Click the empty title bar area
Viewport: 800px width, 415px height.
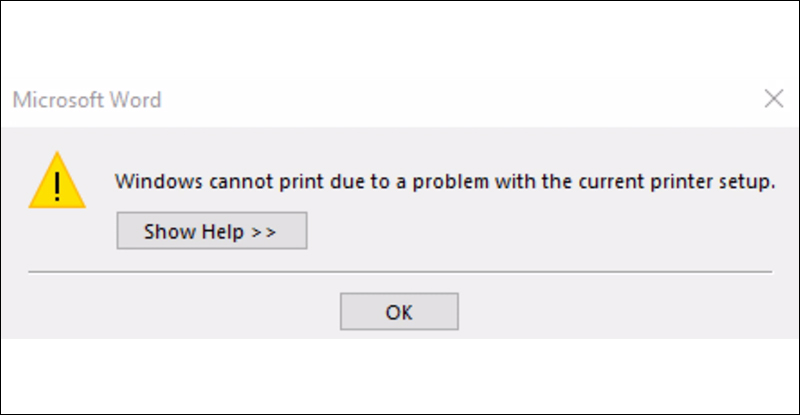(450, 100)
